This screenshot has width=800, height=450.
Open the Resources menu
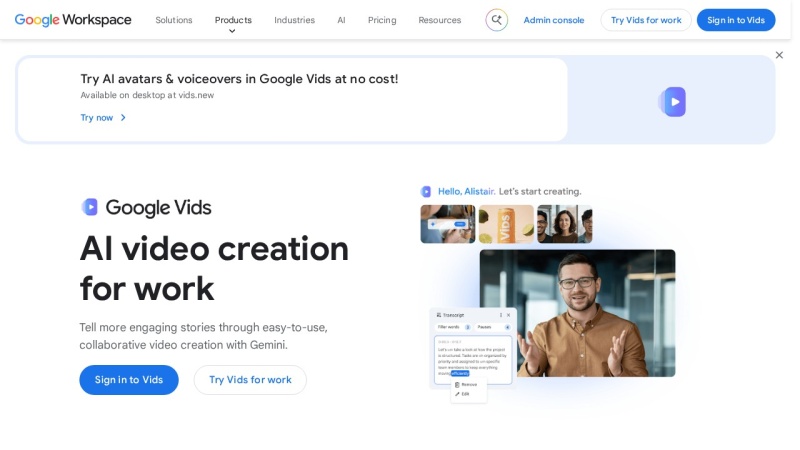click(440, 20)
